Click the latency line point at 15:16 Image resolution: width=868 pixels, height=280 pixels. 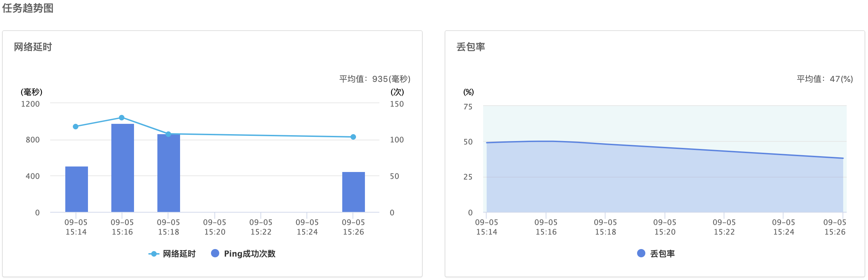[x=122, y=118]
